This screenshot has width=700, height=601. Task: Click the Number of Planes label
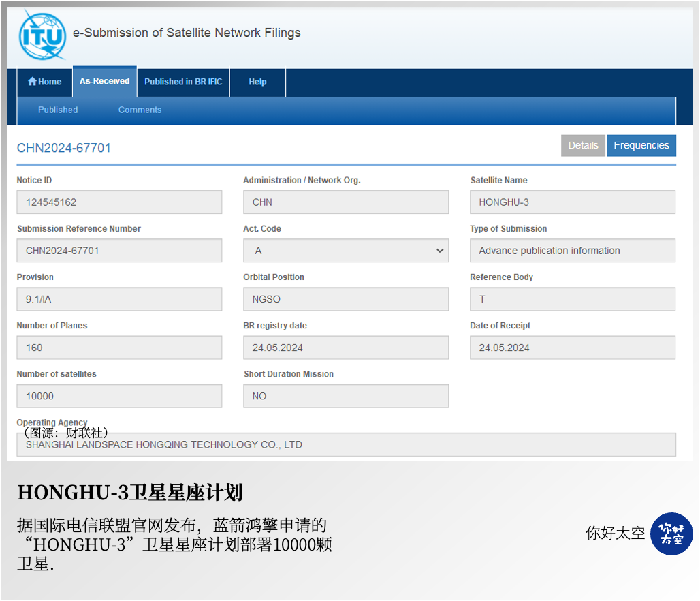[x=52, y=326]
